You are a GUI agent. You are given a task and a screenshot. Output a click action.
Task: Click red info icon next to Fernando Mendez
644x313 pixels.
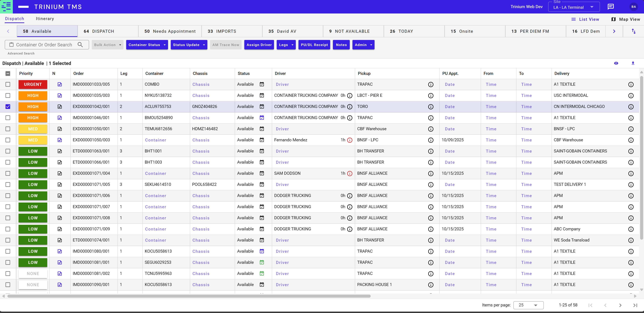[350, 140]
